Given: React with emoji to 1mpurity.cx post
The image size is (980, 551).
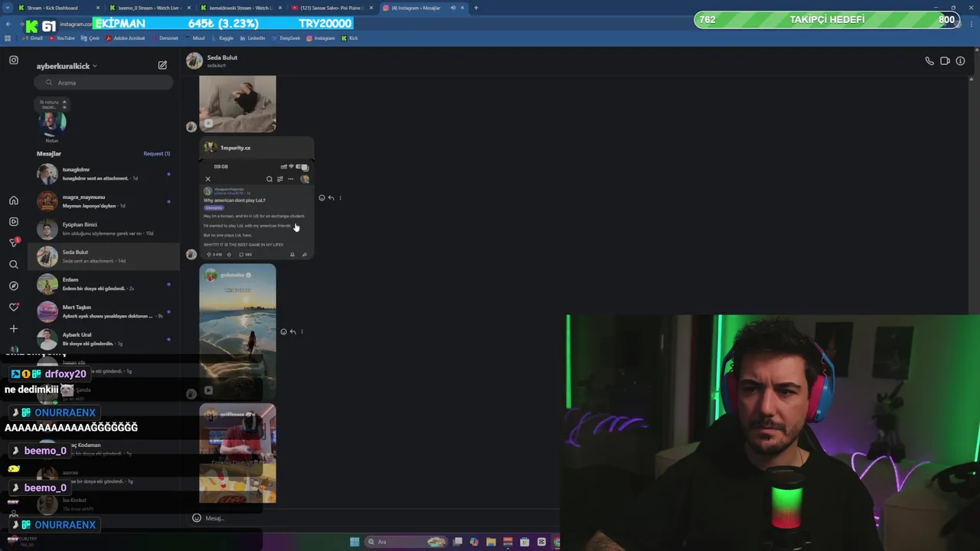Looking at the screenshot, I should [x=322, y=198].
